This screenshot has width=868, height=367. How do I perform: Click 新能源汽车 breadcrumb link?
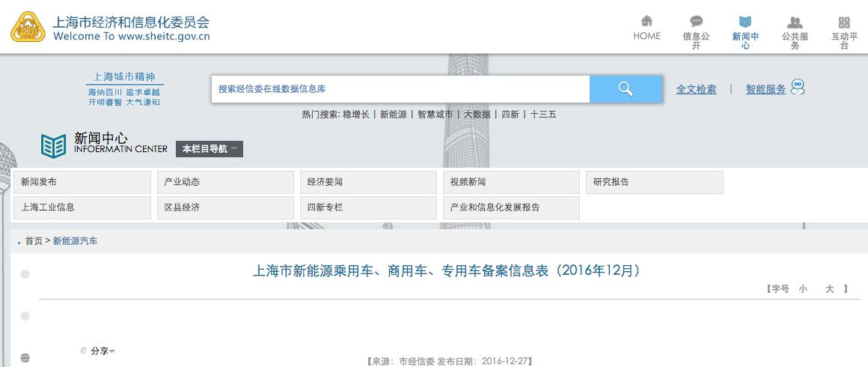pos(76,241)
